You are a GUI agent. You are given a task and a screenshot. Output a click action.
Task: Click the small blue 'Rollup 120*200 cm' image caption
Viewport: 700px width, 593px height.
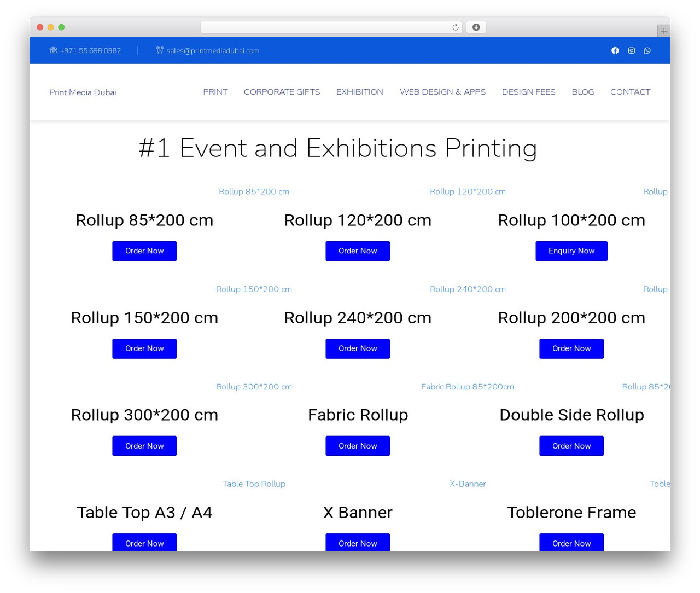(x=468, y=191)
